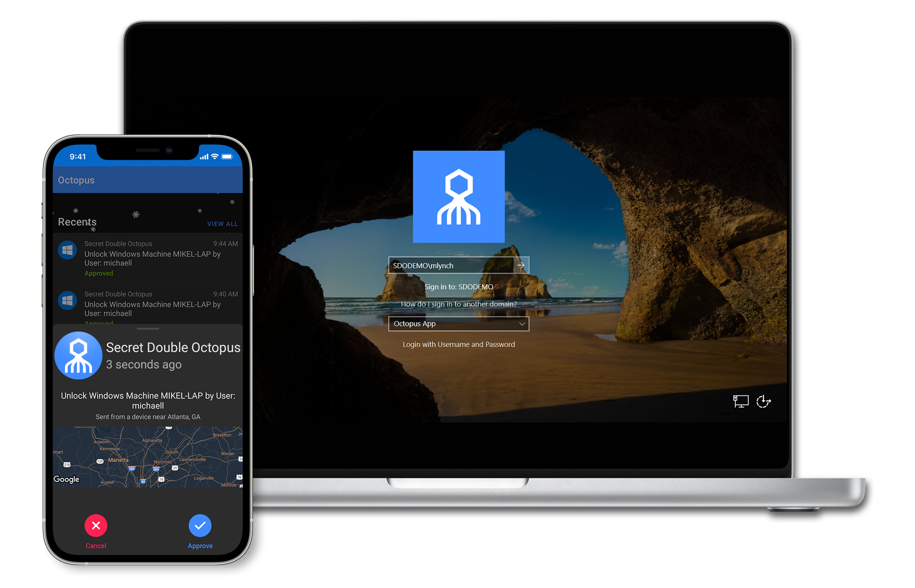Open the 9:40 AM unlock request entry
915x588 pixels.
point(148,305)
